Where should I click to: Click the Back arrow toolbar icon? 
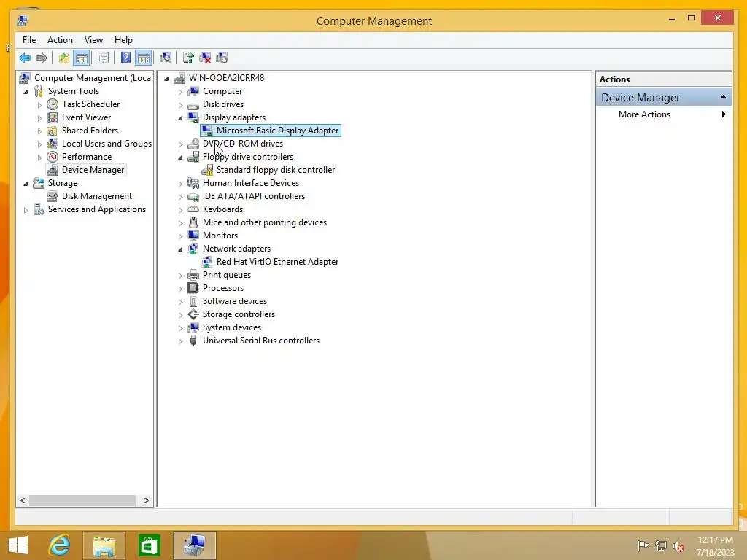point(25,58)
